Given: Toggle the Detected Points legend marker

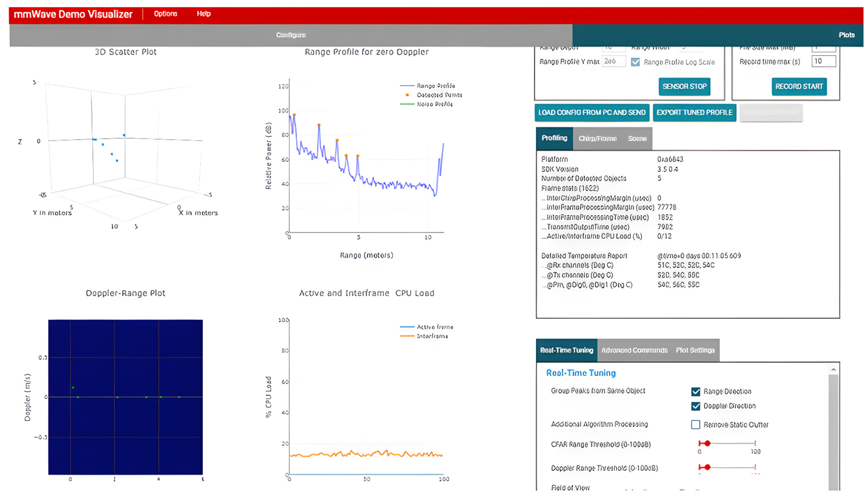Looking at the screenshot, I should click(407, 95).
